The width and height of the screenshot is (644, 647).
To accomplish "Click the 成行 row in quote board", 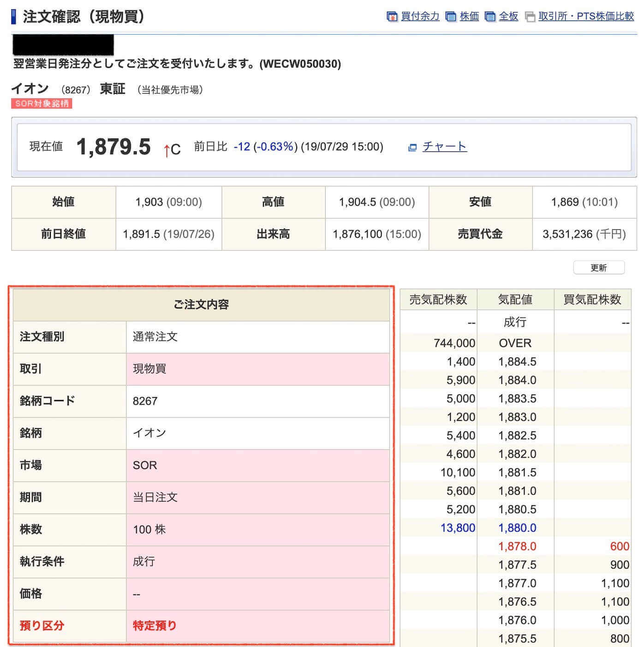I will tap(515, 322).
